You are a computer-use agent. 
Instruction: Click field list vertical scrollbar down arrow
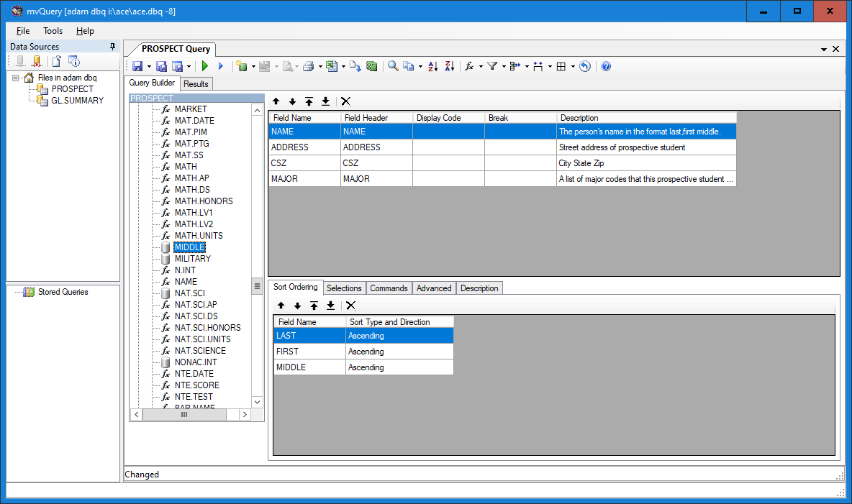(257, 402)
